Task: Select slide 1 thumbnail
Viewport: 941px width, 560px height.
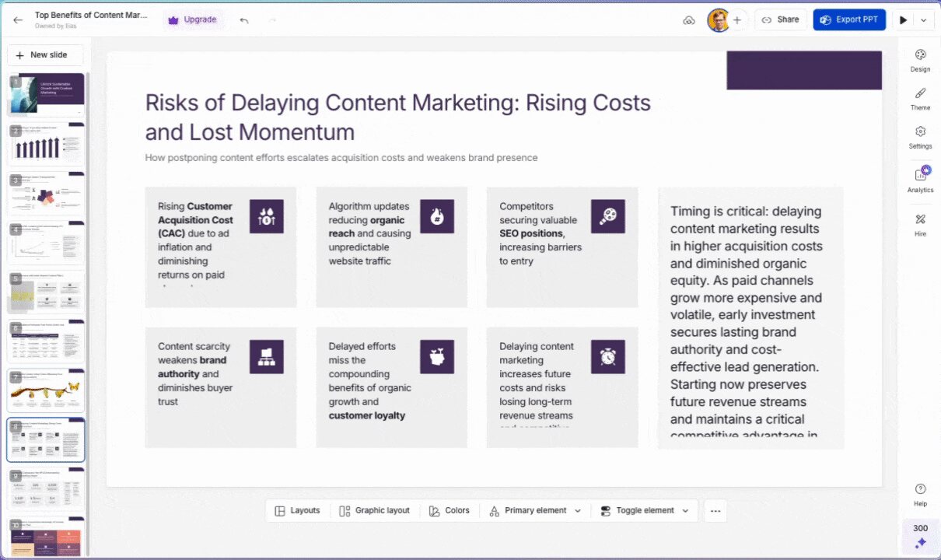Action: pos(47,95)
